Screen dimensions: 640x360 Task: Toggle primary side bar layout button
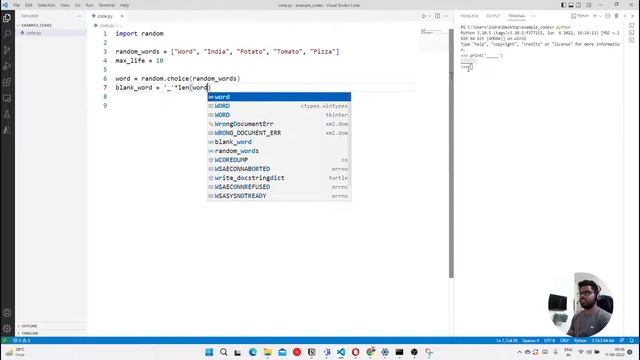point(563,5)
